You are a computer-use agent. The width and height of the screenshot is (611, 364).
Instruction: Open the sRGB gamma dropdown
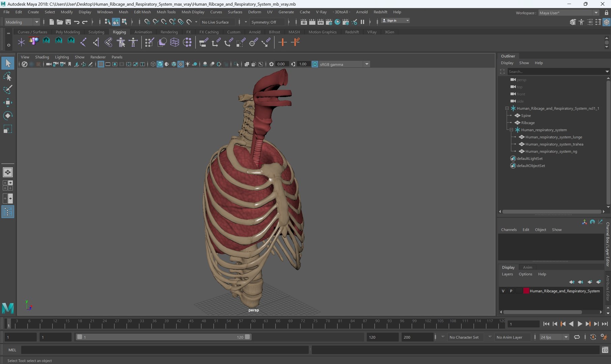click(x=344, y=64)
